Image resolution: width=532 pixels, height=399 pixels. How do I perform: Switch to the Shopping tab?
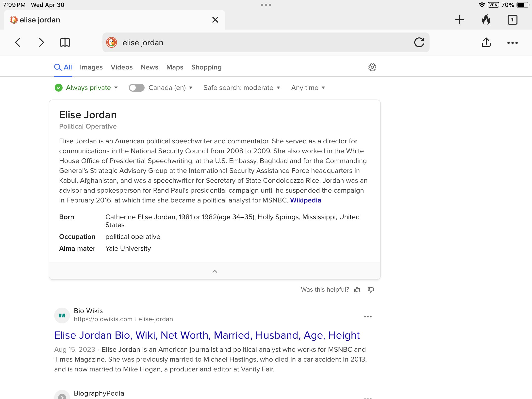[206, 67]
